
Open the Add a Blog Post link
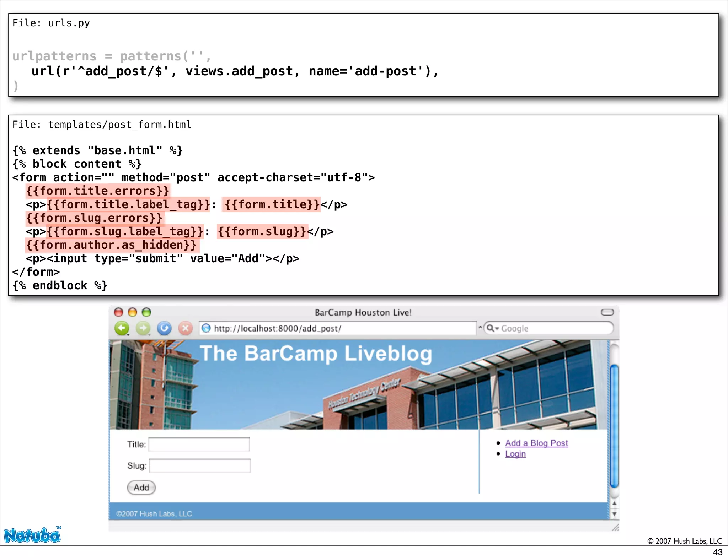[536, 443]
